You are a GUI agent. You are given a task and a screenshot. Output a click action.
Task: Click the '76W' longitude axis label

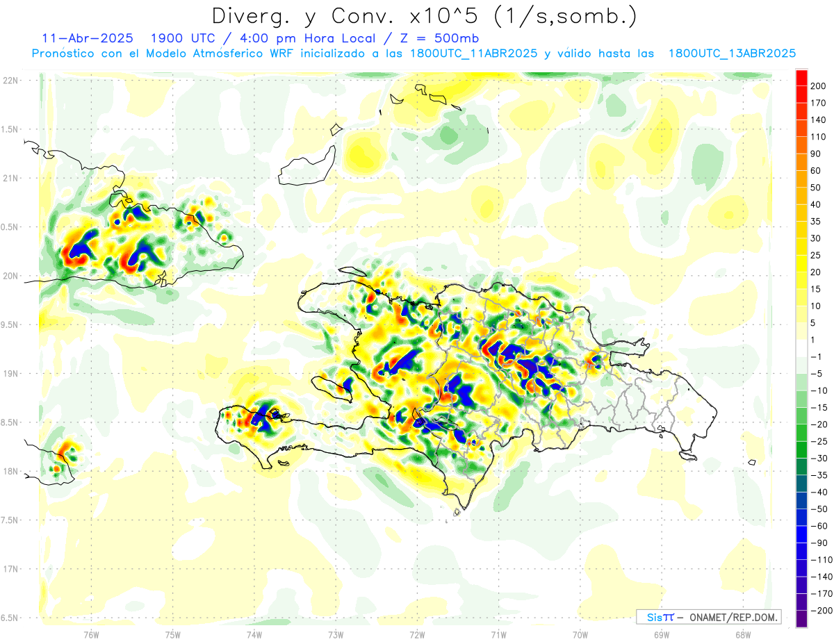(91, 634)
